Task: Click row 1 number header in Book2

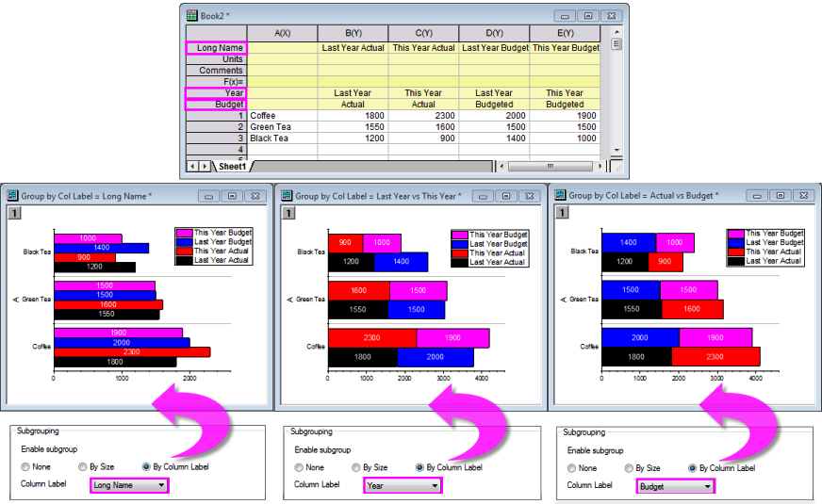Action: tap(216, 116)
